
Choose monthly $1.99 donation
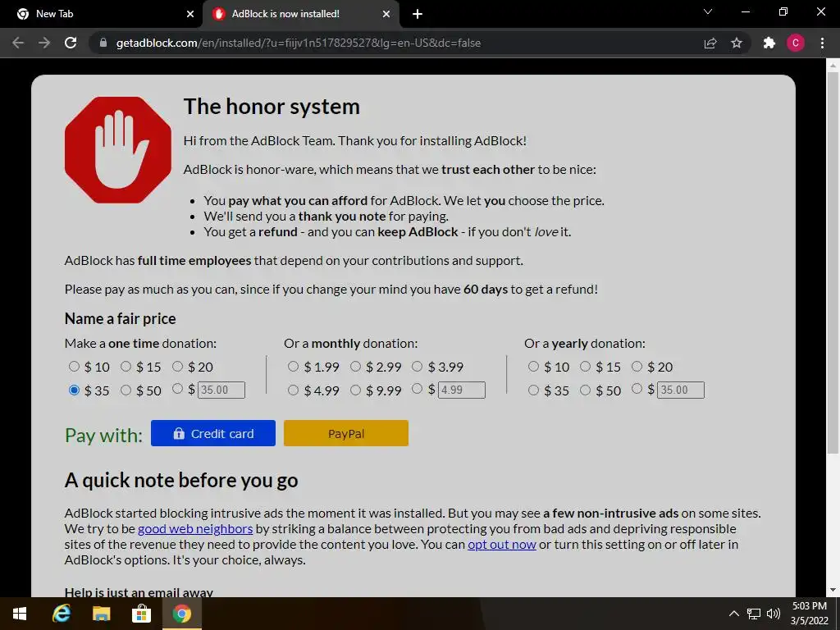293,367
